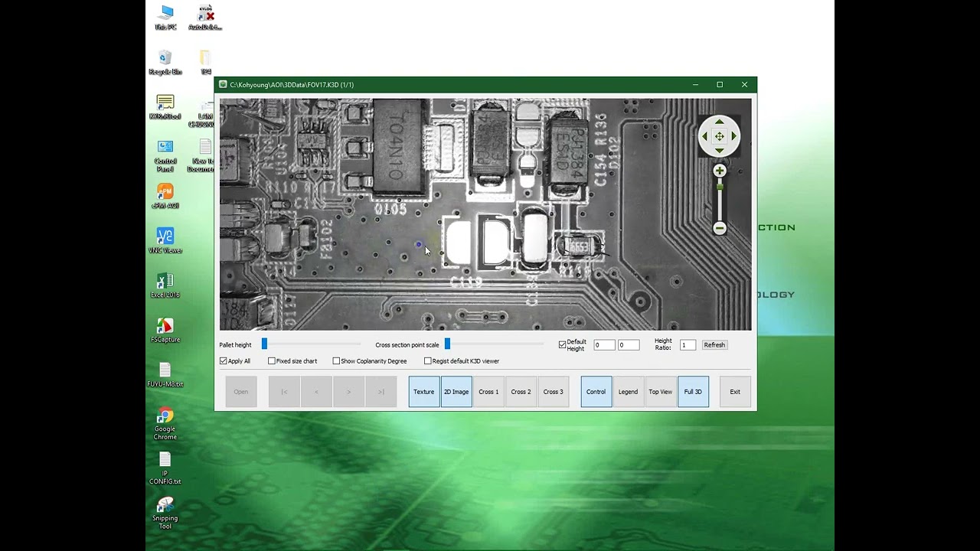Click the first-file |< navigation button
The image size is (980, 551).
284,392
